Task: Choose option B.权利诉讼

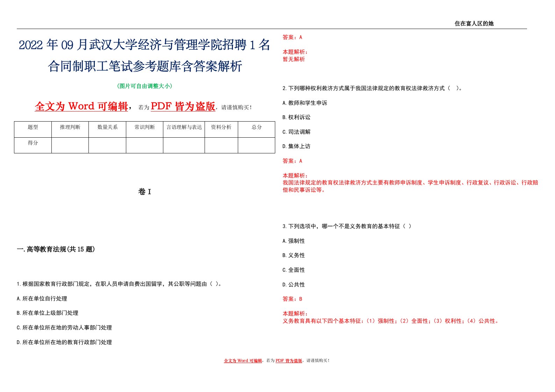Action: point(297,117)
